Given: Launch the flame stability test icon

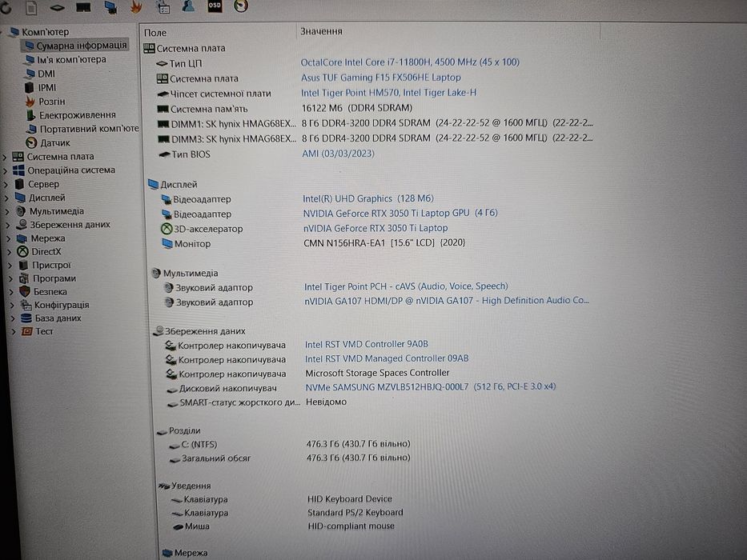Looking at the screenshot, I should 137,7.
